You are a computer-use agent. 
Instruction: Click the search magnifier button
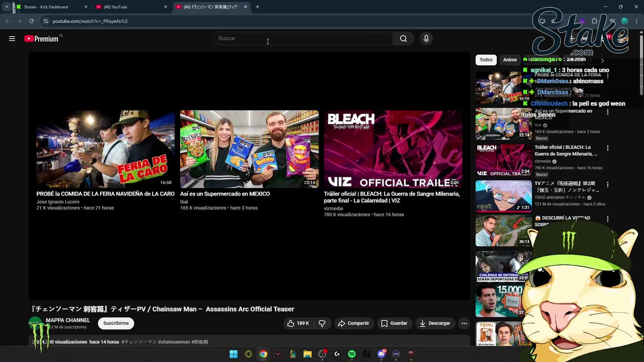tap(404, 38)
